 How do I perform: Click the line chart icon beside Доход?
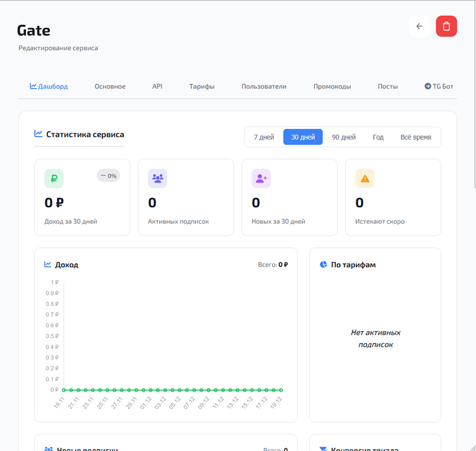point(48,265)
